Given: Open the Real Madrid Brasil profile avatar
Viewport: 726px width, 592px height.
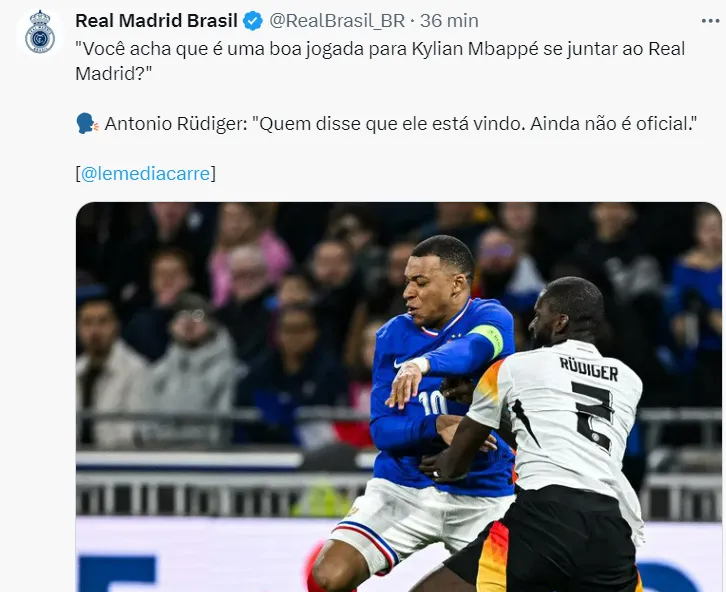Looking at the screenshot, I should (40, 32).
